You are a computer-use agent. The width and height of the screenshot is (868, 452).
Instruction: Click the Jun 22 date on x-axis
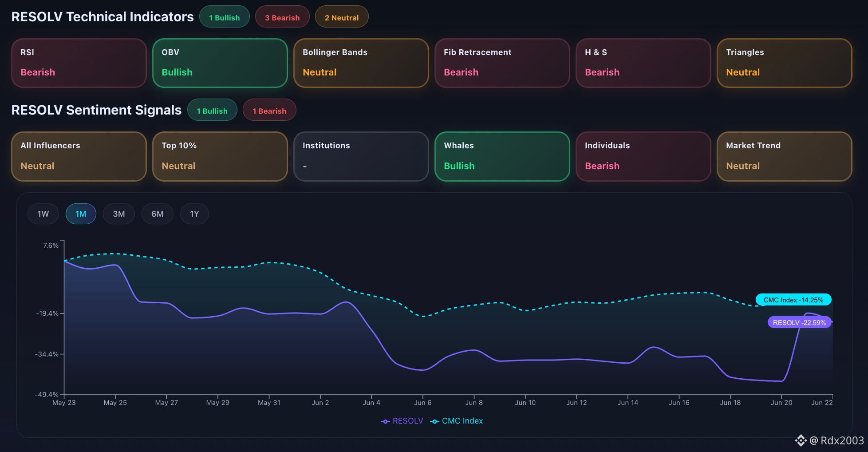pos(822,403)
